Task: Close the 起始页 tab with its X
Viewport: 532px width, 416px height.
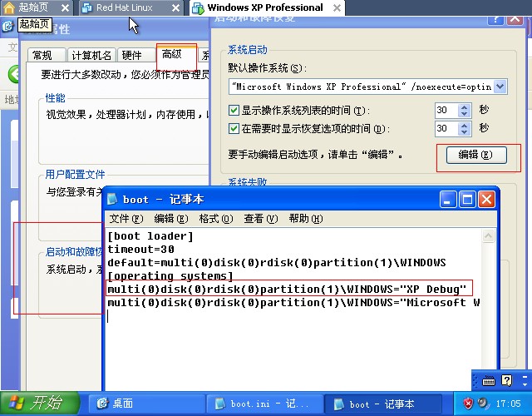Action: tap(65, 7)
